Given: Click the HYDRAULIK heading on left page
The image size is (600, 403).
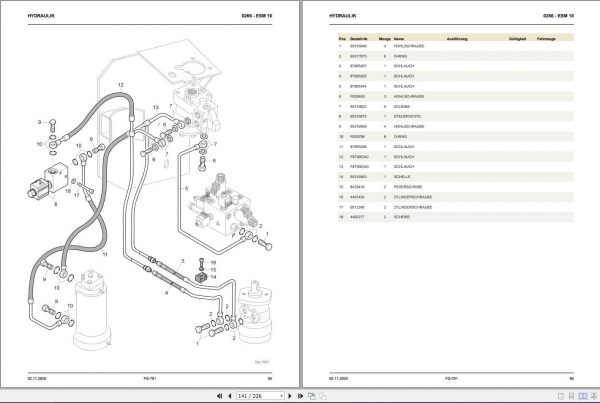Looking at the screenshot, I should coord(41,16).
